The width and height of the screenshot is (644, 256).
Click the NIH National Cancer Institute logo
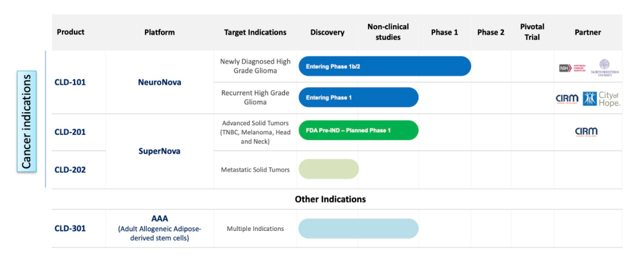(x=573, y=68)
